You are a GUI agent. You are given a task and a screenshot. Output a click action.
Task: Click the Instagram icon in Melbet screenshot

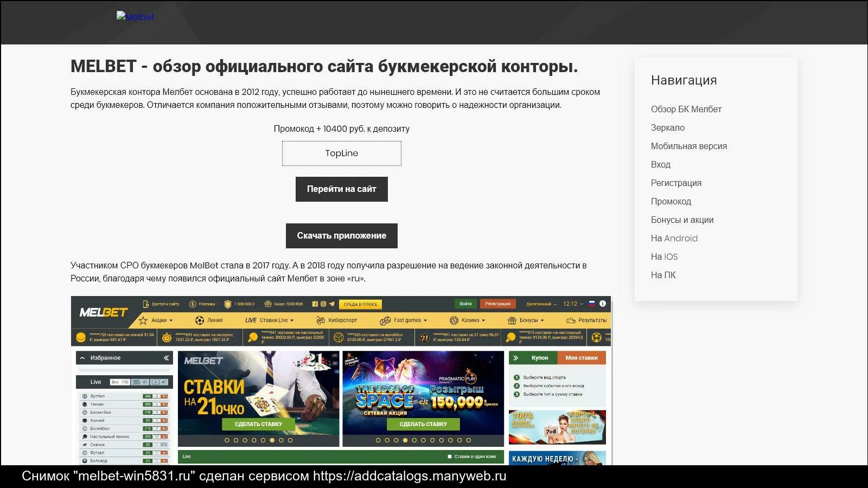[x=323, y=304]
